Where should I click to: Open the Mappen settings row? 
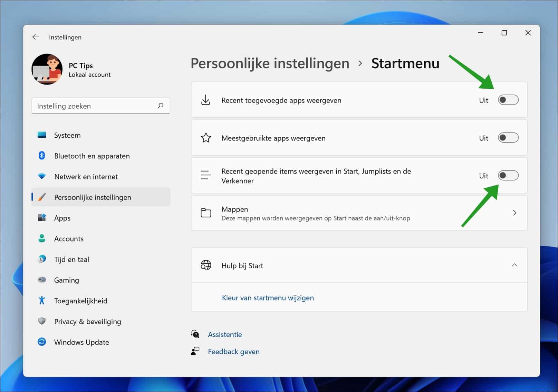[x=359, y=213]
